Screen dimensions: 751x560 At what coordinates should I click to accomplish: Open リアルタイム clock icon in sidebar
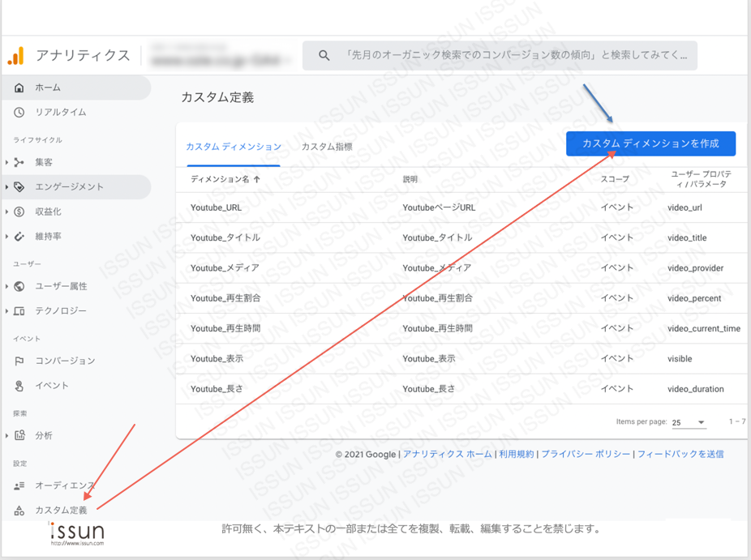pyautogui.click(x=19, y=112)
